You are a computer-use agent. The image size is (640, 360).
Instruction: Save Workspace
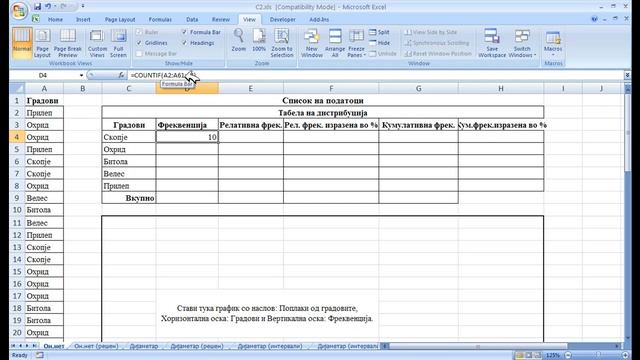(492, 43)
